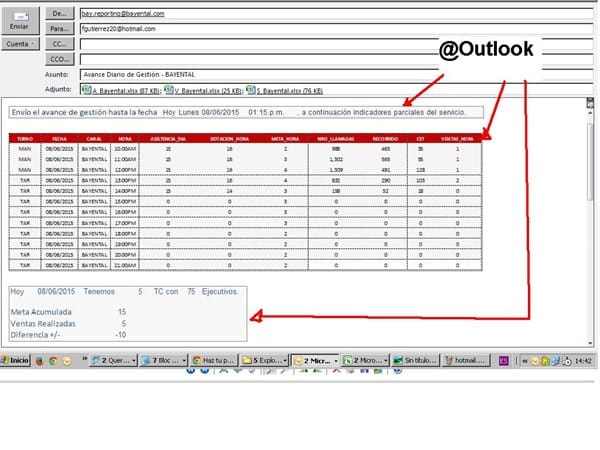Open the '2 Micro...' Excel taskbar group

pyautogui.click(x=365, y=360)
